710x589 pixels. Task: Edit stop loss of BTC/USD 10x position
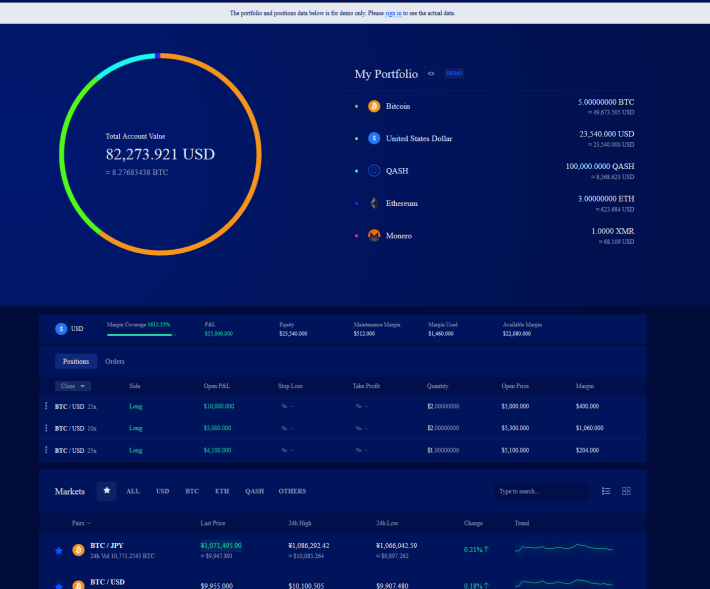[x=284, y=428]
